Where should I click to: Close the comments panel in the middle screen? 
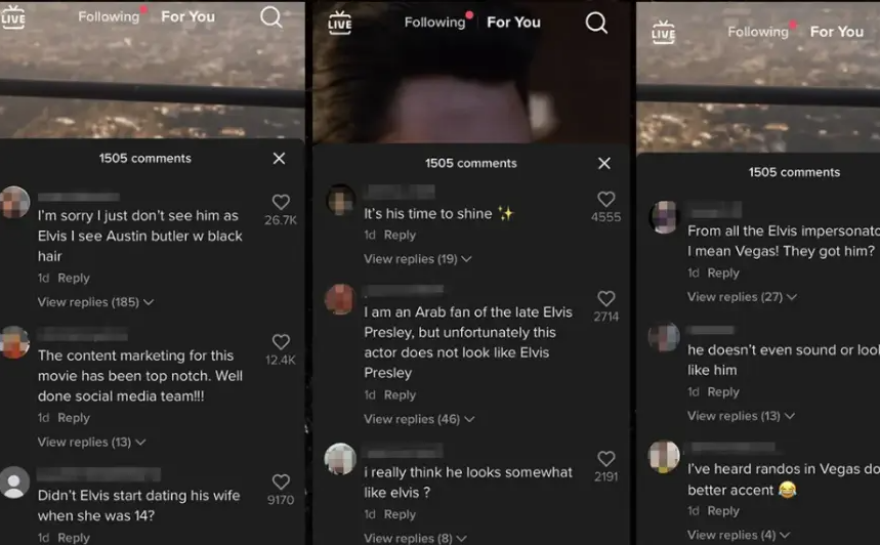(x=604, y=163)
